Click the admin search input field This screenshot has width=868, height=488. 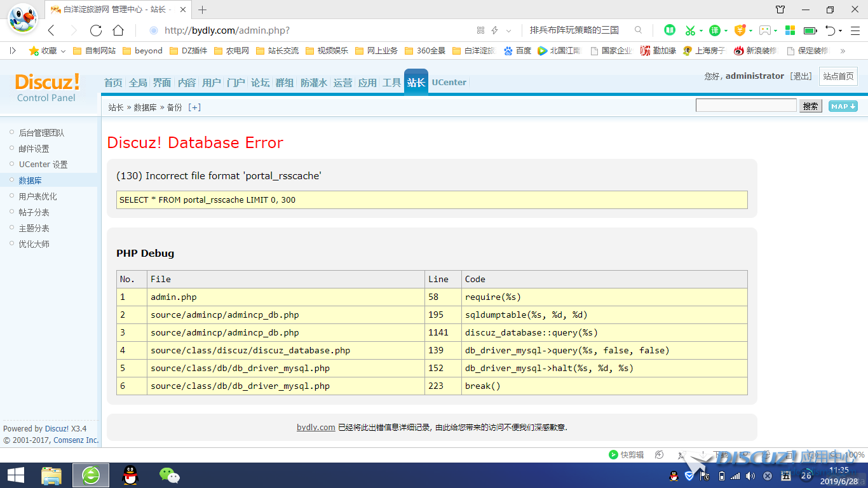point(746,105)
